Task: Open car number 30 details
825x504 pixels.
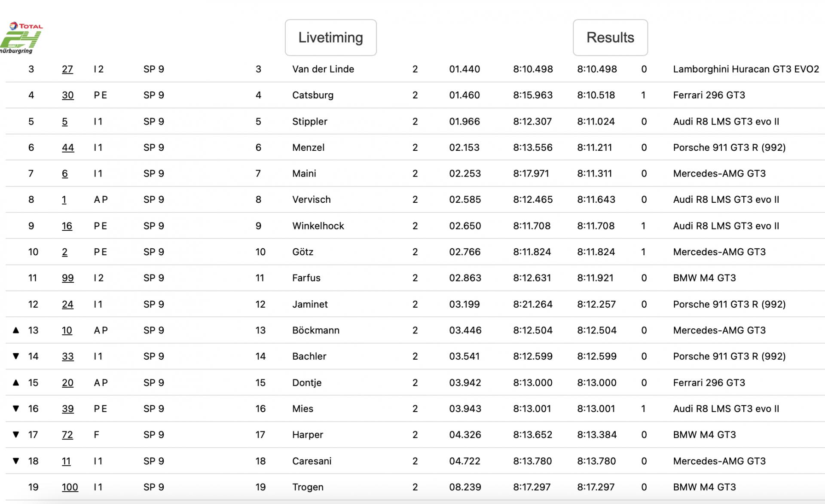Action: pos(68,95)
